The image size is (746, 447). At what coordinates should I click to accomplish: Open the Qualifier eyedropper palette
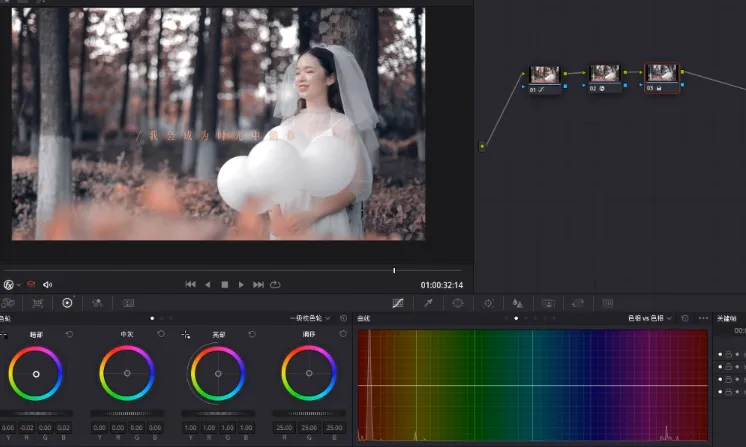(428, 302)
